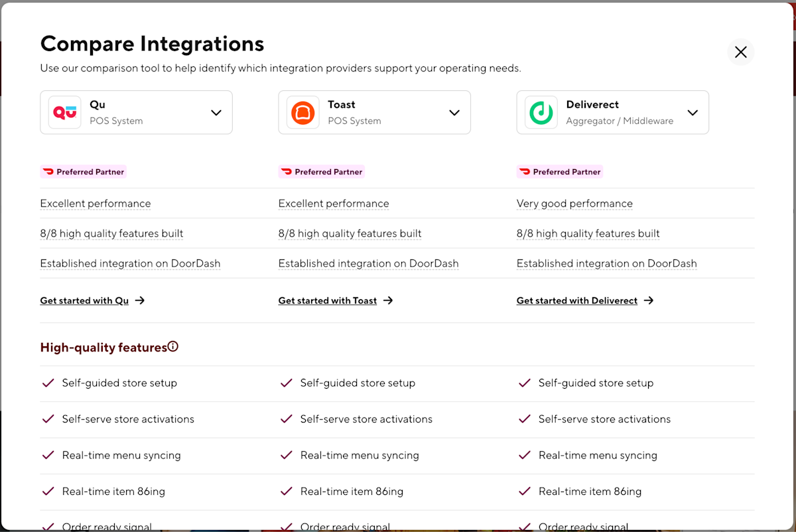
Task: Click Preferred Partner badge under Toast
Action: click(321, 172)
